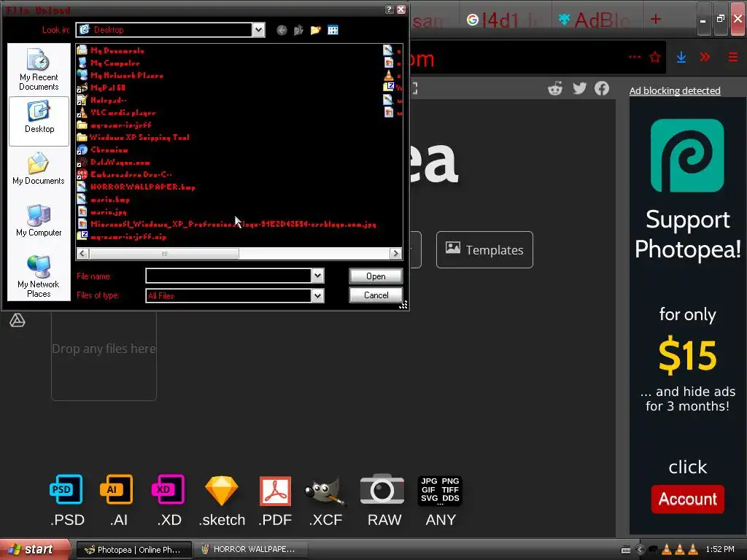Click the keyboard icon in system tray
Screen dimensions: 747x560
click(626, 550)
